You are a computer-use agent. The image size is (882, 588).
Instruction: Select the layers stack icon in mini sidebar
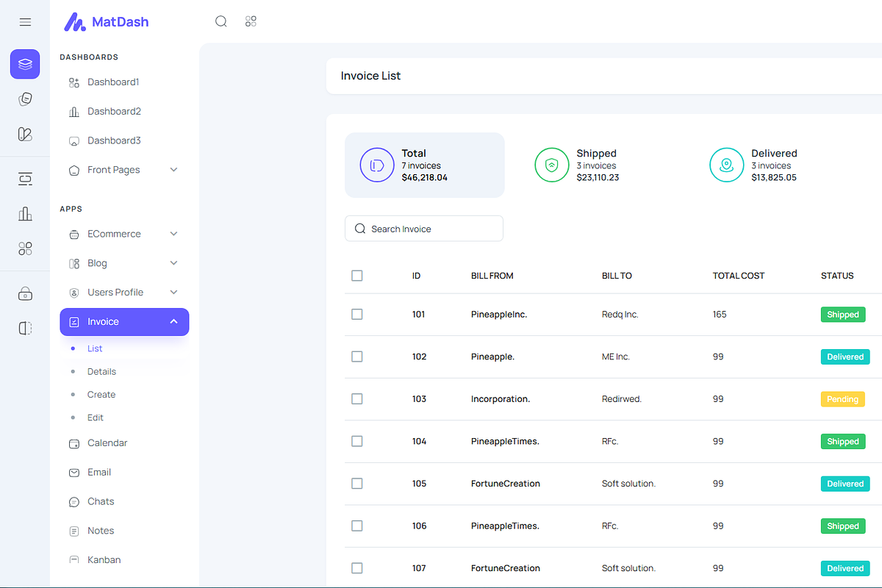(25, 64)
